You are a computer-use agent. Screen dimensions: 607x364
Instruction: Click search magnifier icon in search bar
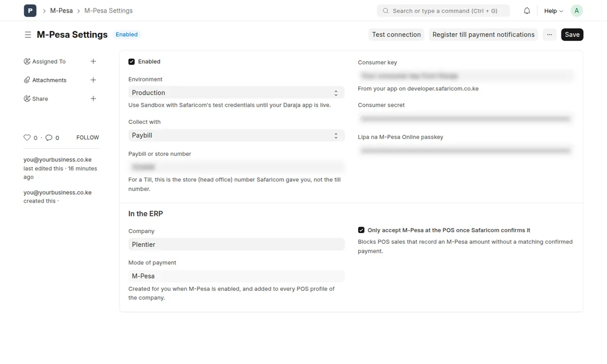tap(386, 11)
